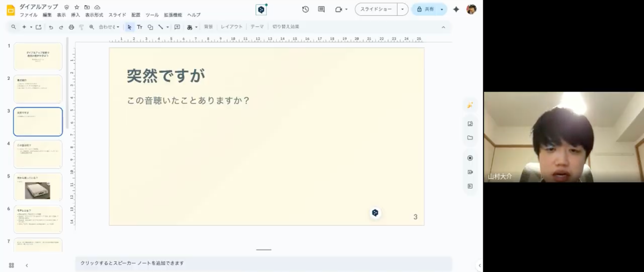
Task: Click the speaker notes field
Action: [x=264, y=263]
